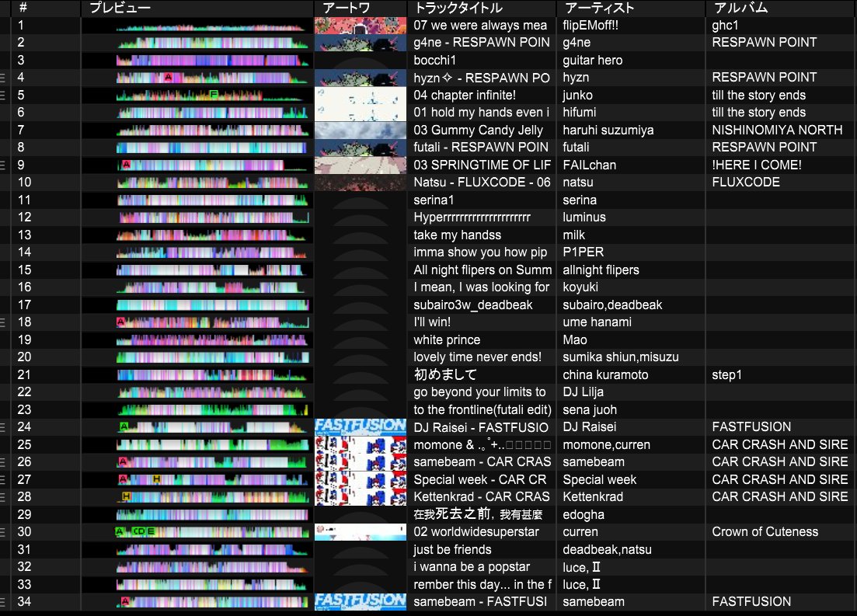Click the red A cue marker on track 34 waveform
The image size is (857, 616).
point(125,601)
